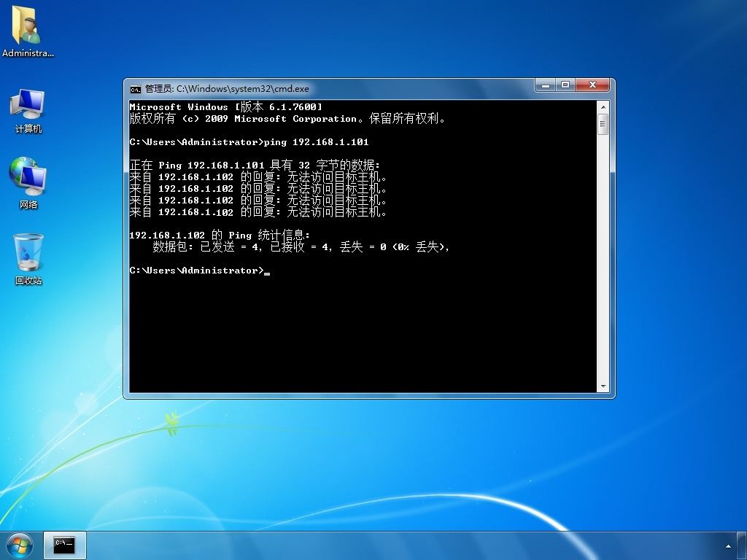Screen dimensions: 747x560
Task: Activate the cmd.exe taskbar button
Action: (x=65, y=545)
